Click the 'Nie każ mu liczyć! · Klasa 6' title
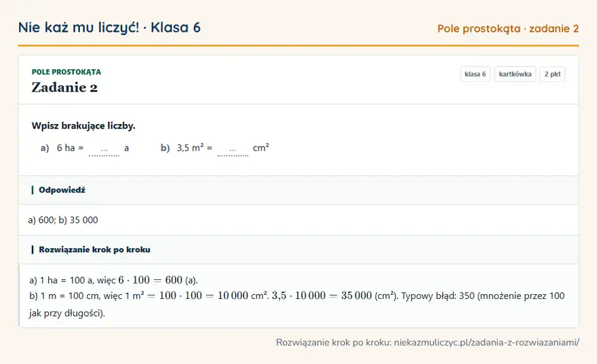 [109, 28]
